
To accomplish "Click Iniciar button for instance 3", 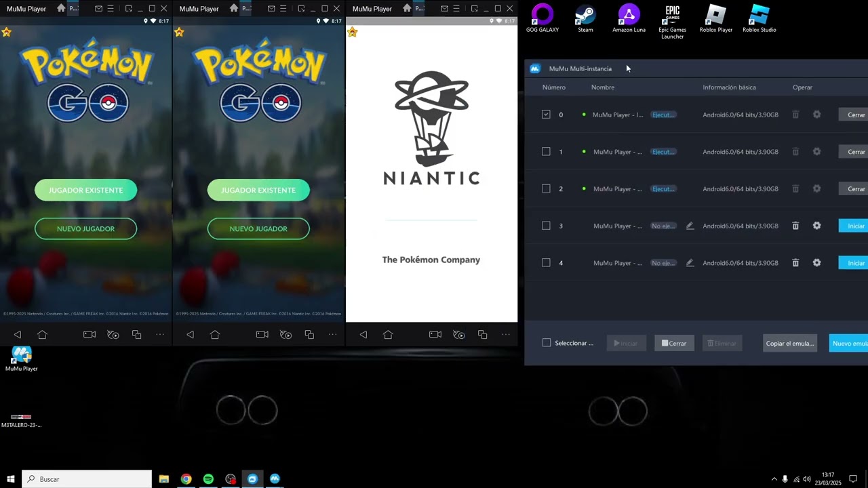I will tap(854, 226).
